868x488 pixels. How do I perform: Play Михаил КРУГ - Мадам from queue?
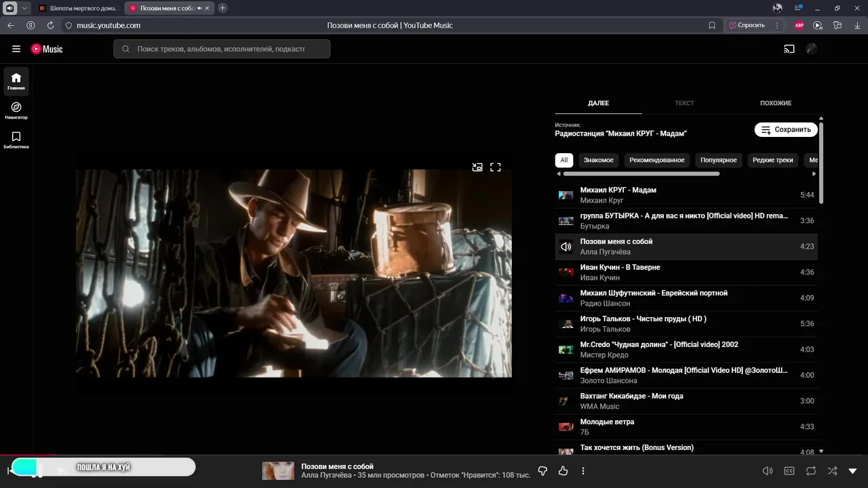click(686, 195)
